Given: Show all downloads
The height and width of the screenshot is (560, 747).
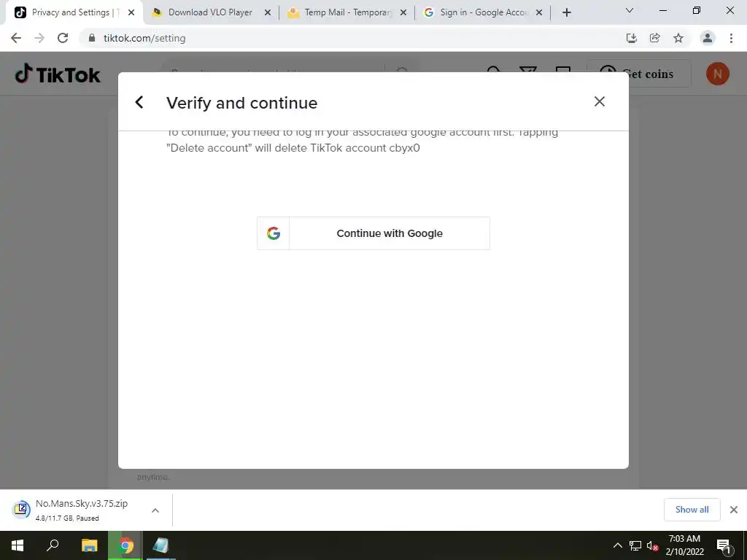Looking at the screenshot, I should [692, 510].
